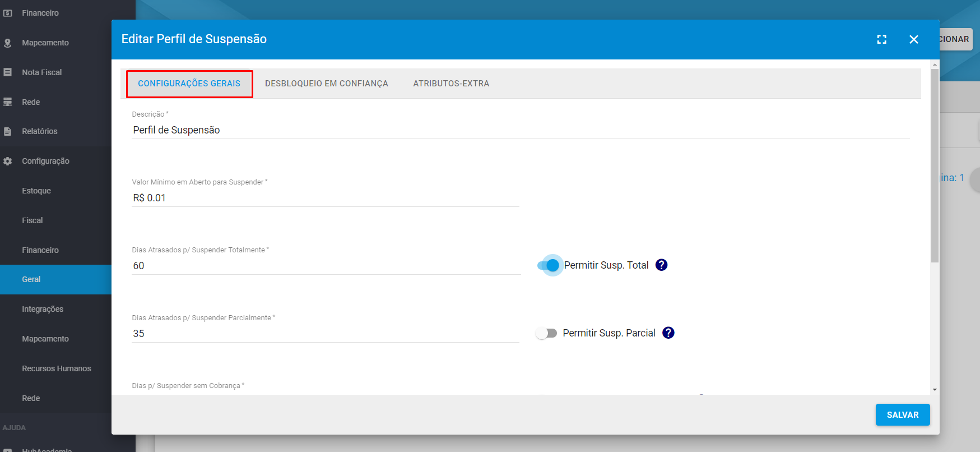This screenshot has height=452, width=980.
Task: Select Geral under Configuração
Action: pos(55,279)
